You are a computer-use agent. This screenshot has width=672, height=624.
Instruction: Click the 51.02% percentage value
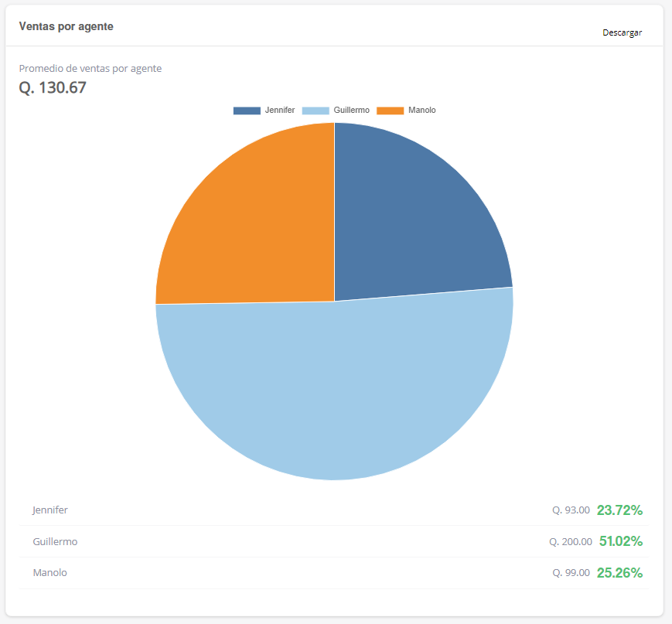tap(620, 541)
